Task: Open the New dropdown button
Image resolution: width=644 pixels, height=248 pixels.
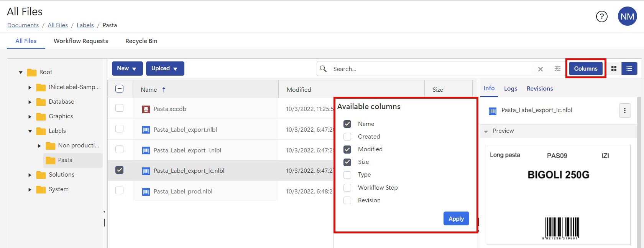Action: pos(127,68)
